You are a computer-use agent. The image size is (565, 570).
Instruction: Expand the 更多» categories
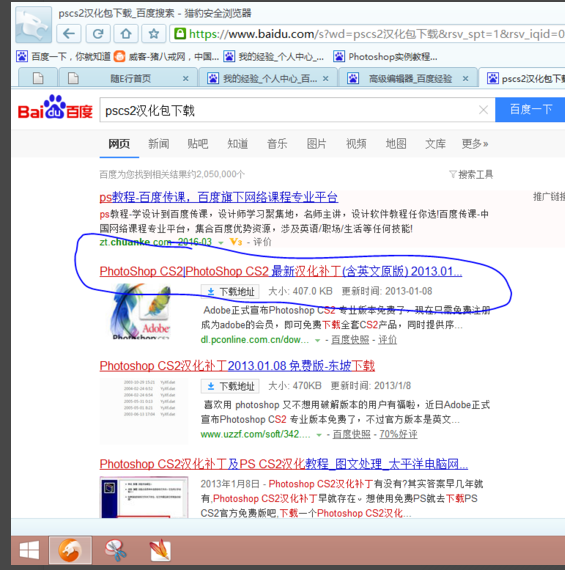[x=474, y=144]
